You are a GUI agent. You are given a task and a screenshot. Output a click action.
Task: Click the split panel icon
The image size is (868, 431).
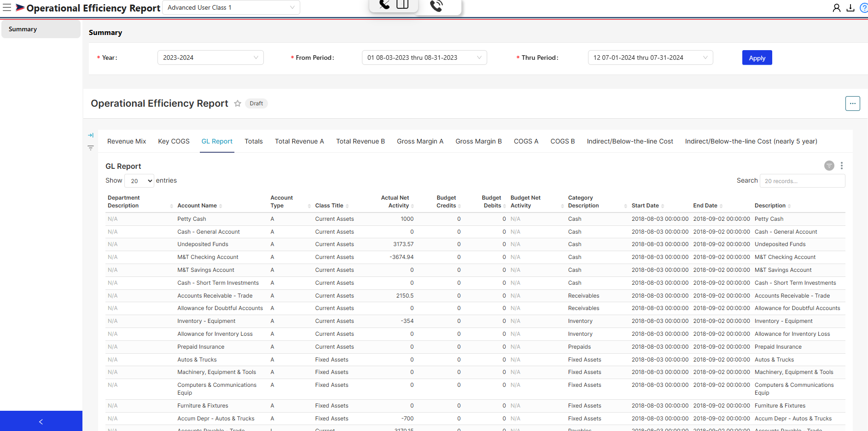pos(402,5)
